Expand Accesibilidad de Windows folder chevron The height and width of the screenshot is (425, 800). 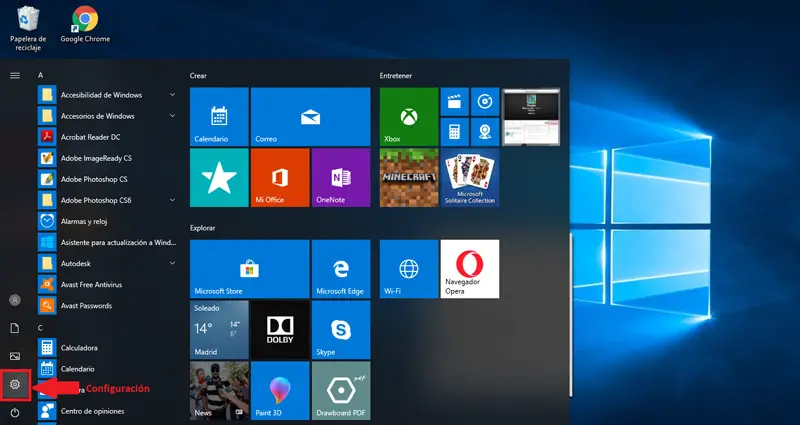[172, 95]
